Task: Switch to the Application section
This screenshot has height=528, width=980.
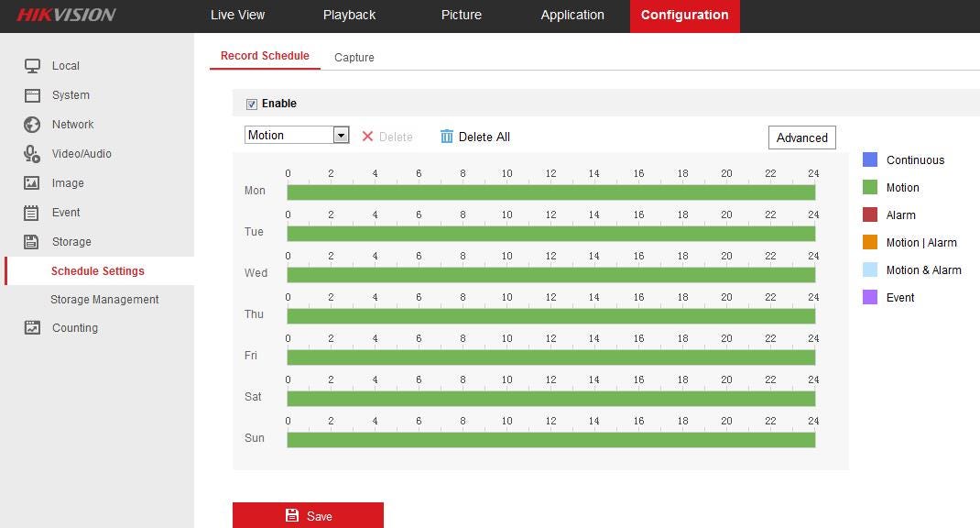Action: [x=572, y=15]
